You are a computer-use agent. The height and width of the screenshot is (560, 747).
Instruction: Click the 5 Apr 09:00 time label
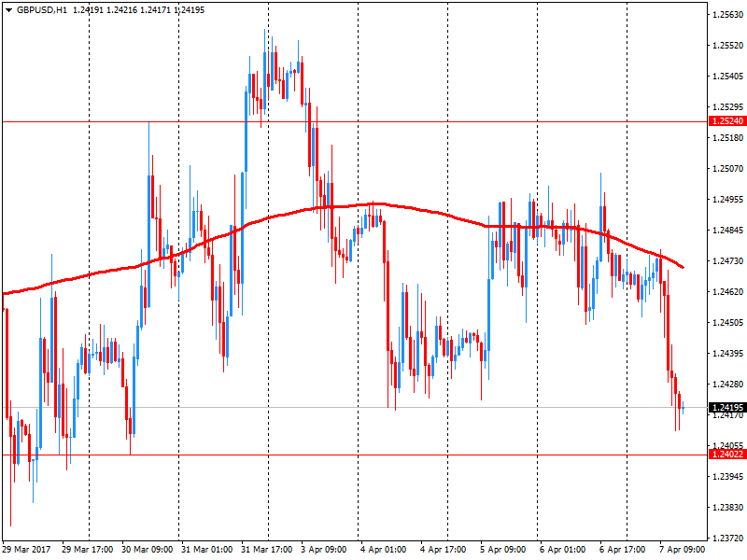[x=502, y=550]
